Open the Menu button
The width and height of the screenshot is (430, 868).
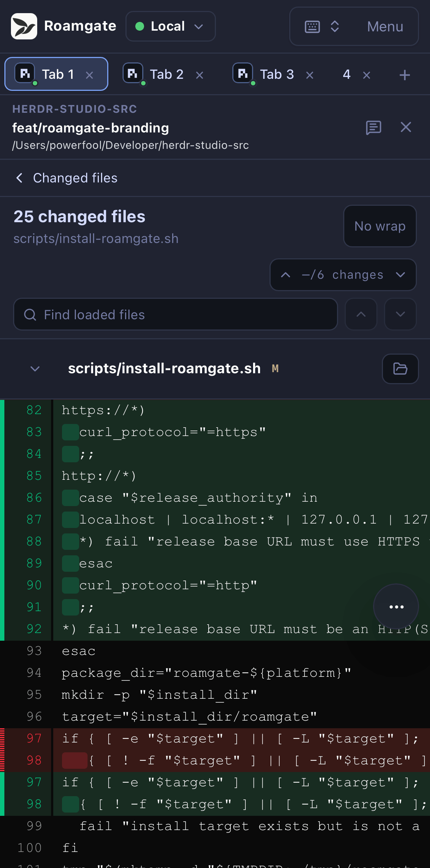[385, 27]
